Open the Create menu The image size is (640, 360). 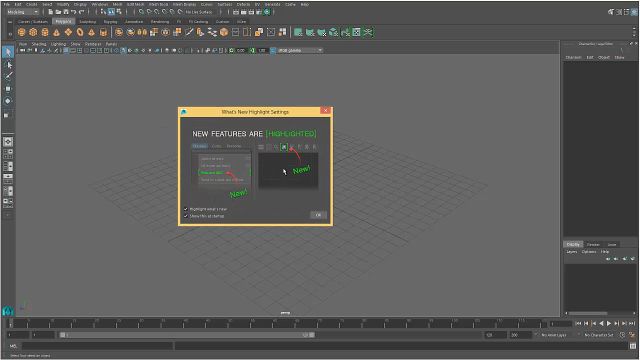click(31, 4)
